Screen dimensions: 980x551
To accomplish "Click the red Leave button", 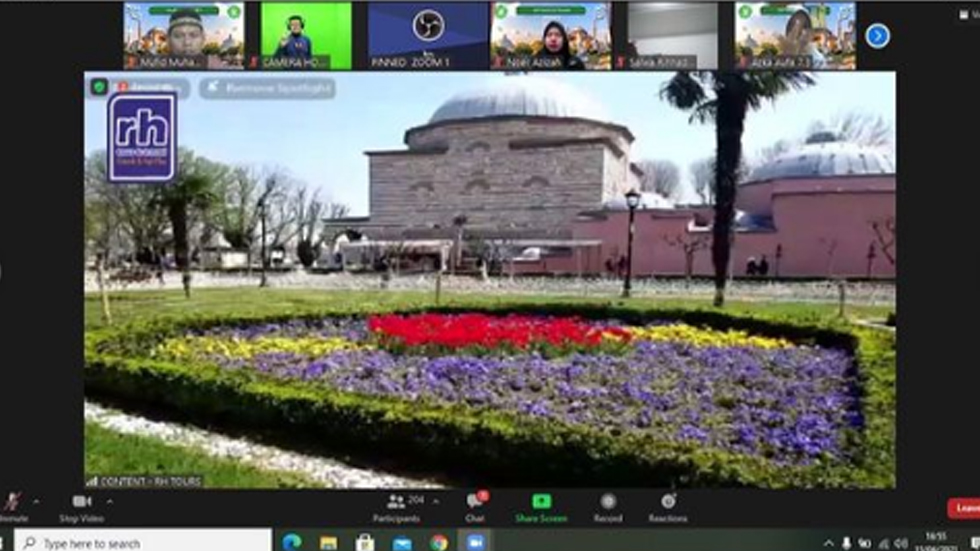I will [963, 508].
